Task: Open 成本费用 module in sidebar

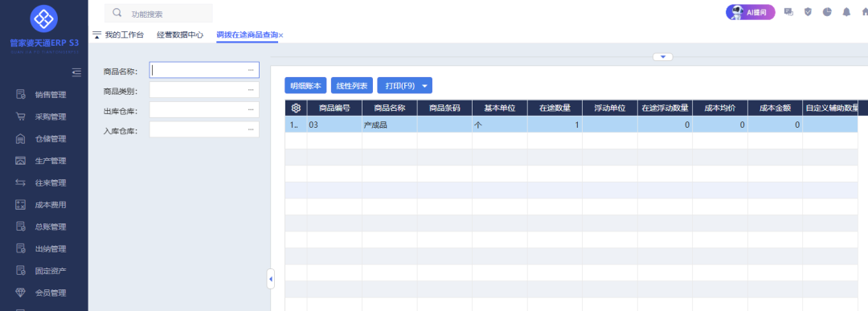Action: click(x=43, y=205)
